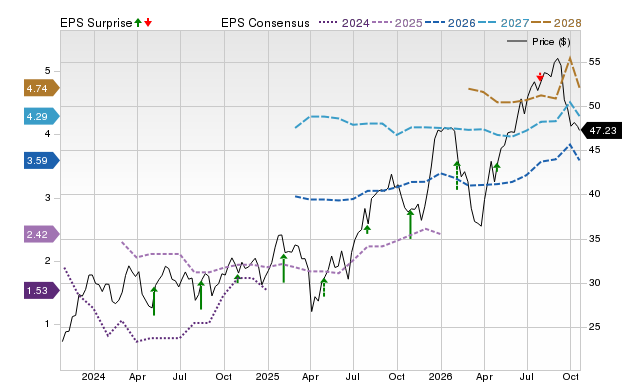
Task: Toggle the 2024 consensus series in the legend
Action: [x=344, y=23]
